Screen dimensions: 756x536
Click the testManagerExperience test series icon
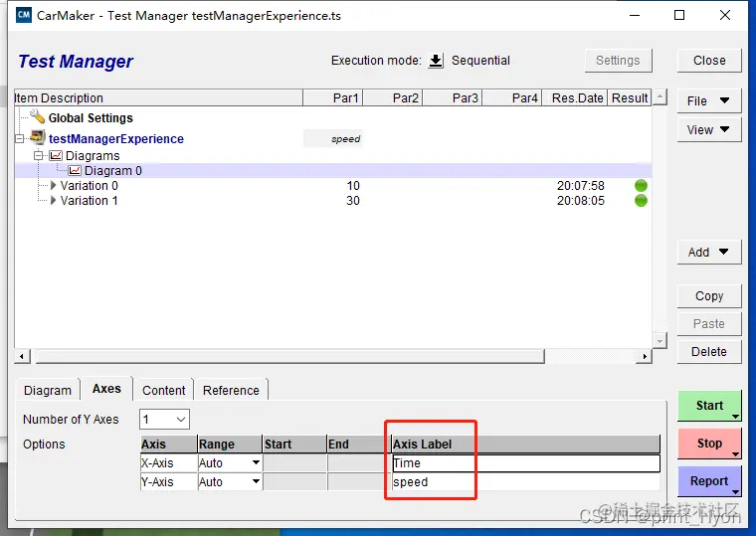[38, 138]
